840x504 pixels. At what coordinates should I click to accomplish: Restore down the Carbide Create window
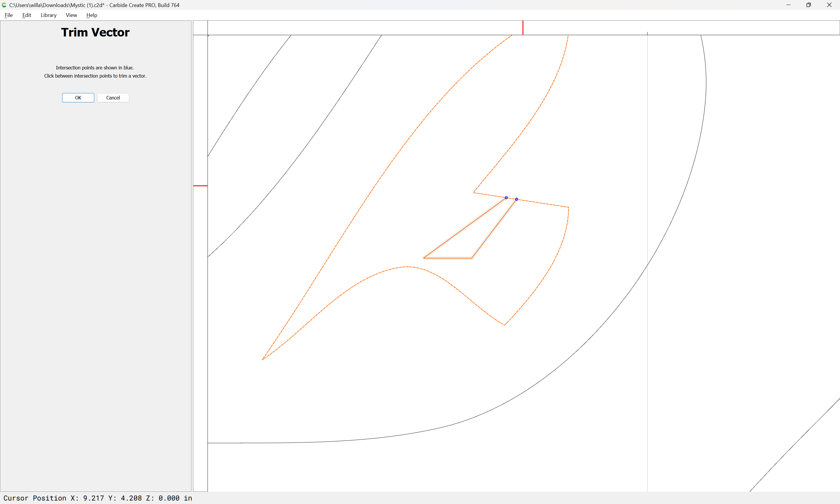click(x=808, y=5)
